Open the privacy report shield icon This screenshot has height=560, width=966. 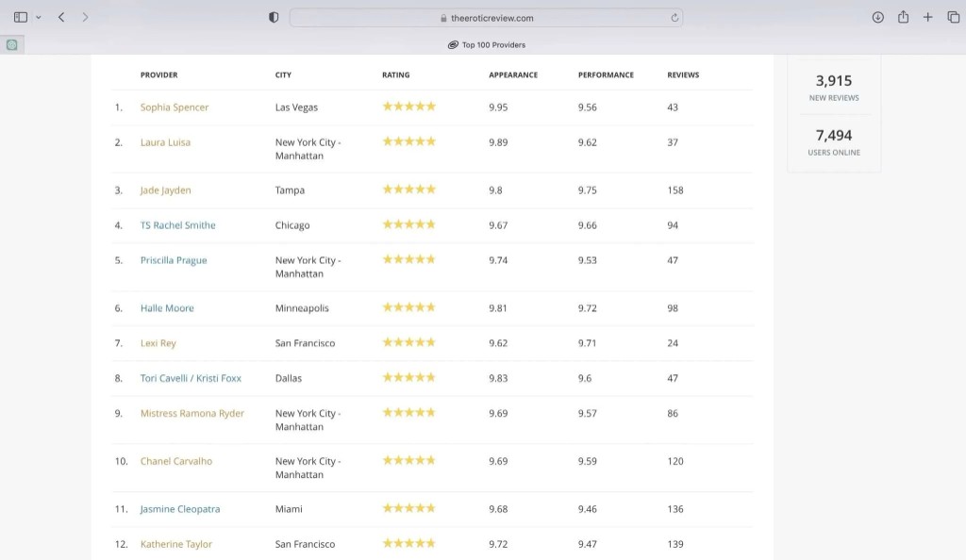[274, 17]
